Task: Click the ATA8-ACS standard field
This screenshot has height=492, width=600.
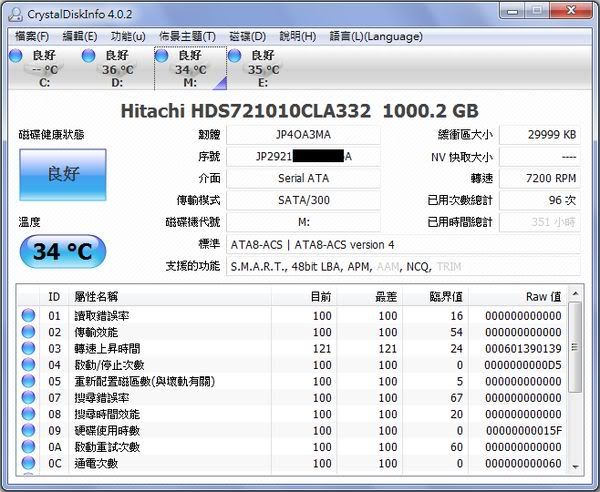Action: [x=403, y=244]
